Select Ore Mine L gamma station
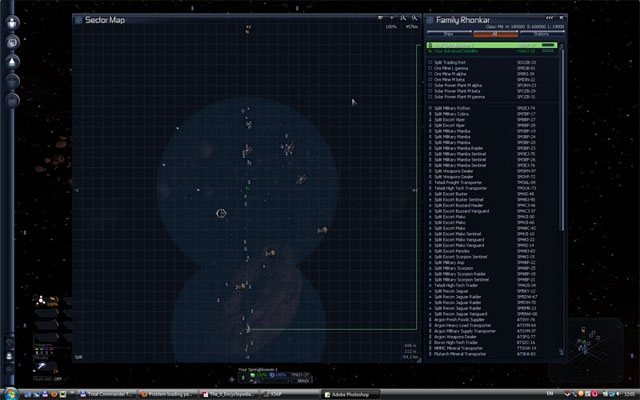This screenshot has width=640, height=400. click(492, 68)
